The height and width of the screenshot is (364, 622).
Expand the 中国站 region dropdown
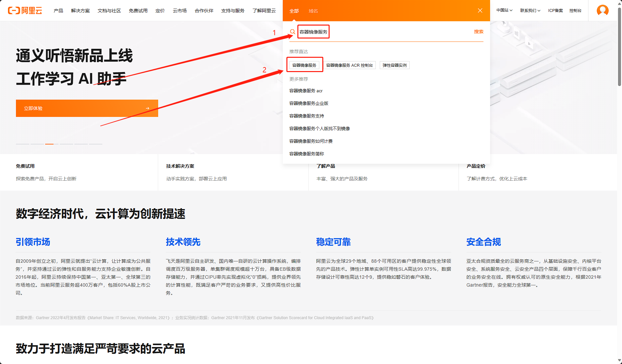tap(504, 11)
